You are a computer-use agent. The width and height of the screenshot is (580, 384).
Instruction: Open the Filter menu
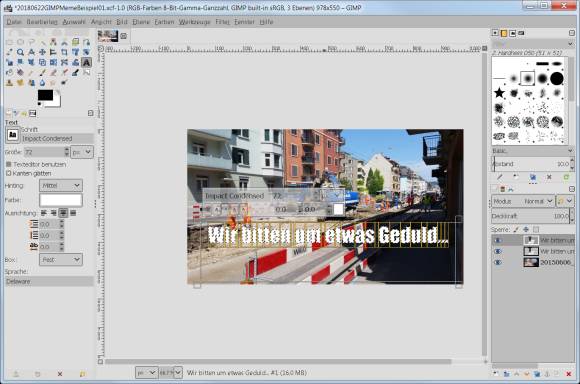(222, 22)
